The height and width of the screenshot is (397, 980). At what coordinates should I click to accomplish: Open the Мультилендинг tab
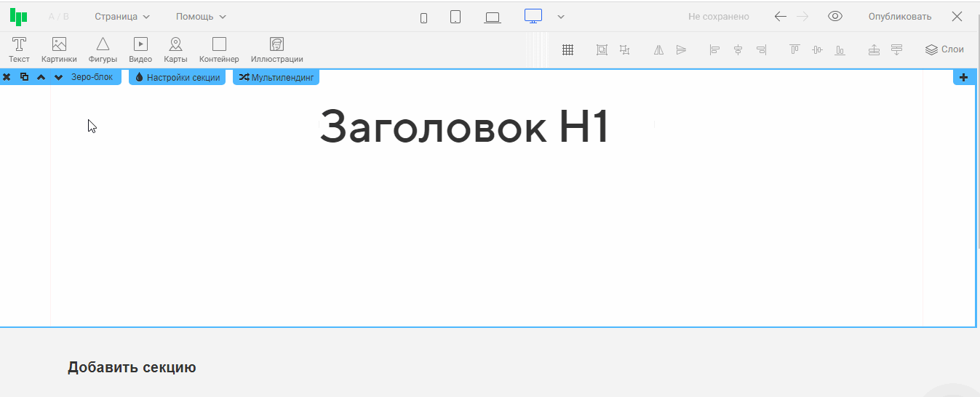[x=276, y=77]
